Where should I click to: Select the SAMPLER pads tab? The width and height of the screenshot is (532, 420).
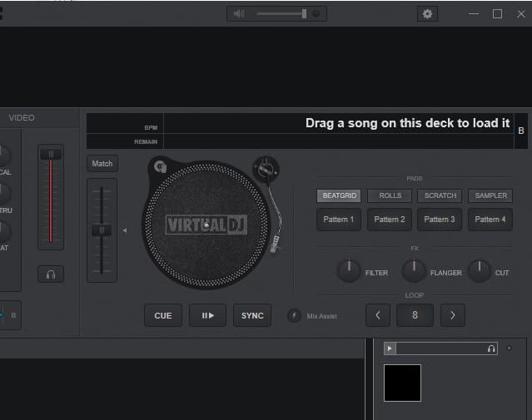pos(490,195)
